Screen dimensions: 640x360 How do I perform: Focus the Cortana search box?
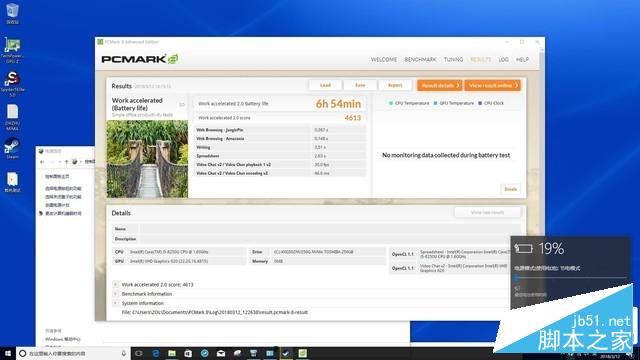coord(73,353)
